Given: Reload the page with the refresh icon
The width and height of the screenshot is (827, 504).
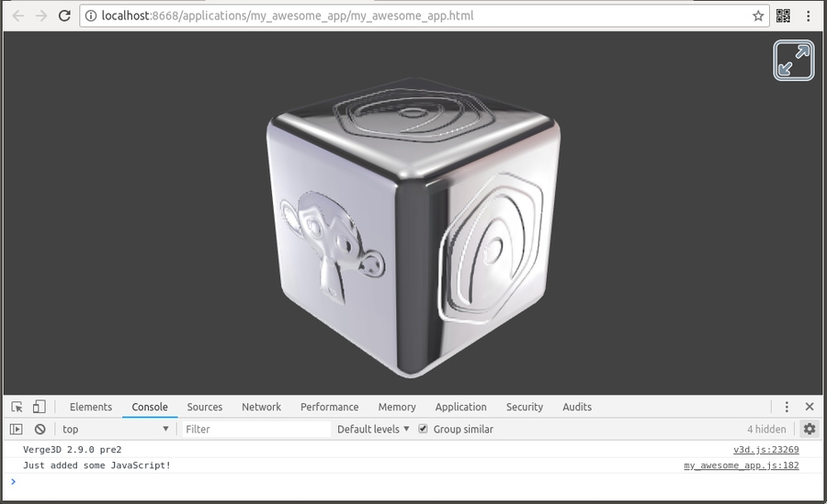Looking at the screenshot, I should click(64, 16).
